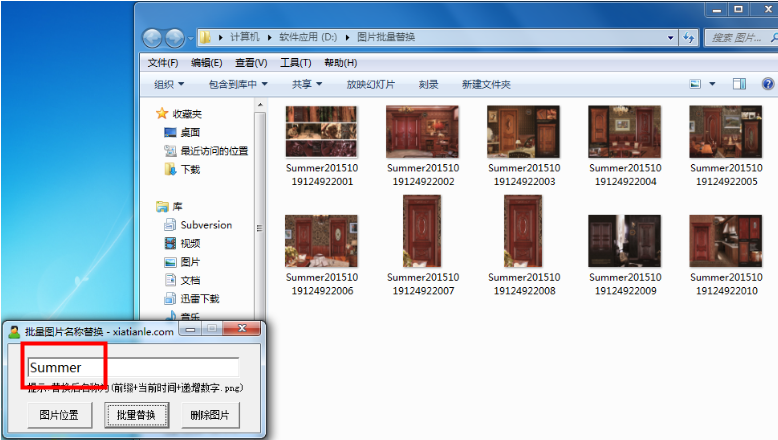Select thumbnail Summer20151019124922001
Screen dimensions: 778x440
click(x=321, y=131)
